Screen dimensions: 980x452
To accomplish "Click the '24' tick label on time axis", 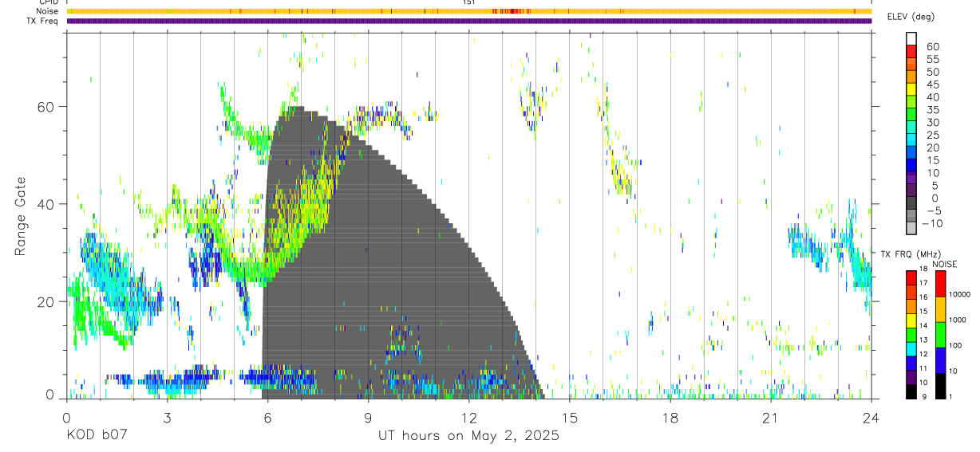I will point(871,418).
